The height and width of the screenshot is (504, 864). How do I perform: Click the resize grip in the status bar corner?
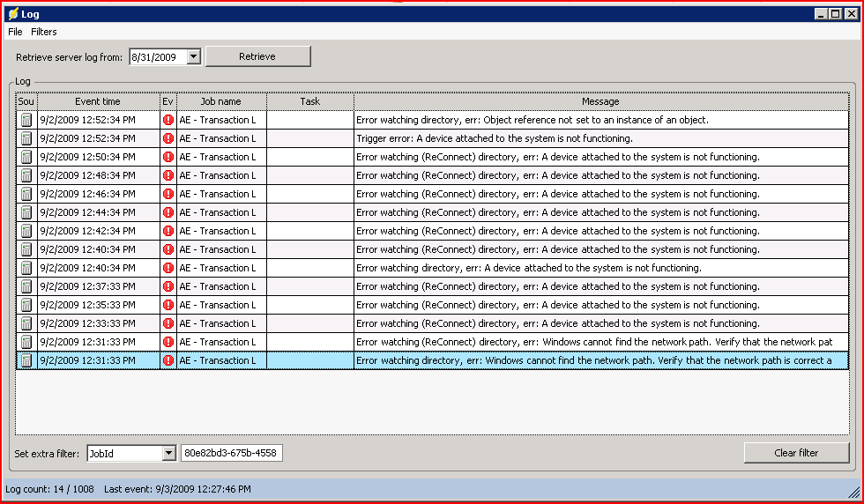tap(853, 492)
